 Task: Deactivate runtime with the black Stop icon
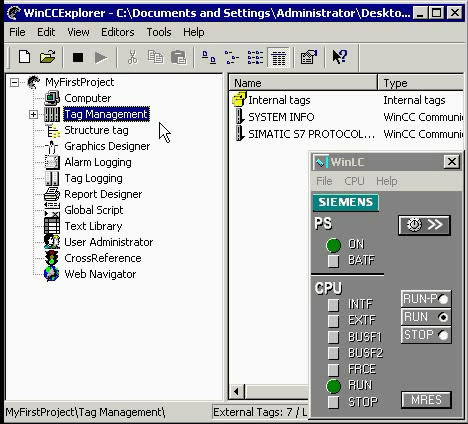click(x=78, y=57)
